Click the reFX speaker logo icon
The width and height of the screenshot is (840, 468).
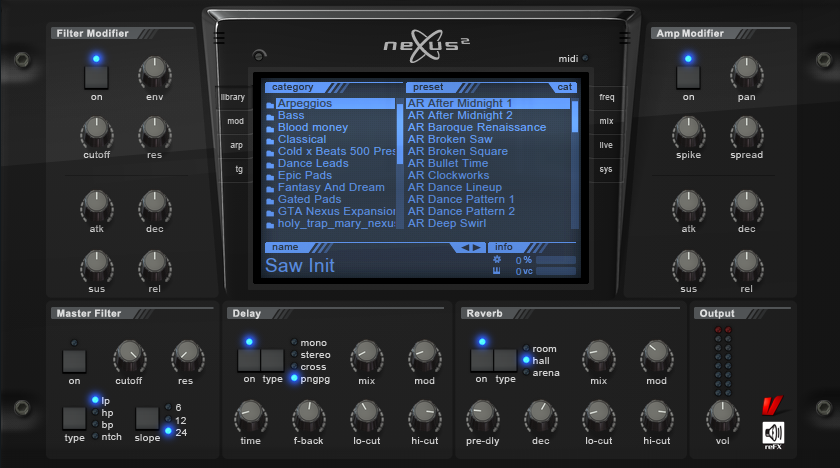click(x=773, y=433)
